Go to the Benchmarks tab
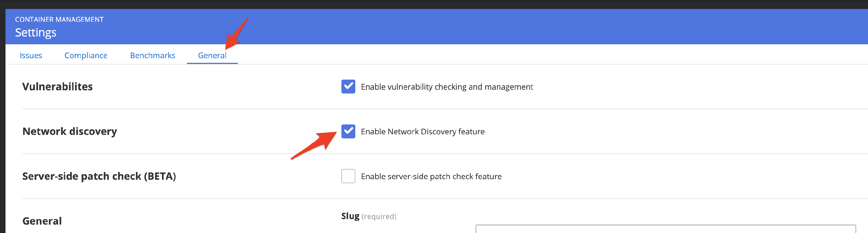This screenshot has height=233, width=868. click(x=152, y=55)
